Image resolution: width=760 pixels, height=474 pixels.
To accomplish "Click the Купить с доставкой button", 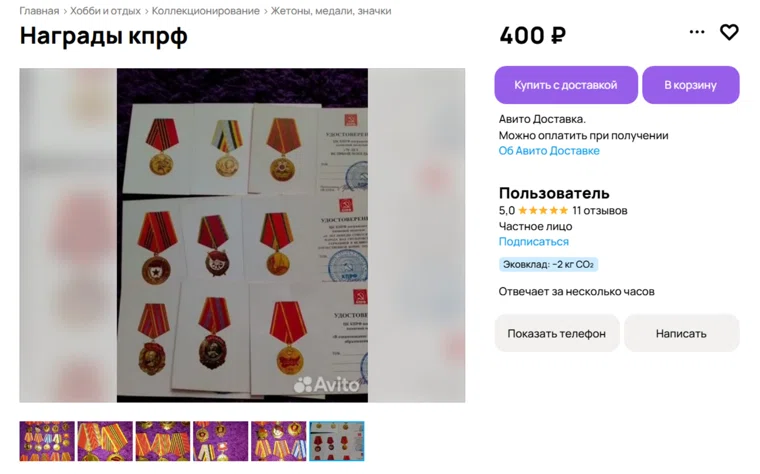I will [x=566, y=85].
